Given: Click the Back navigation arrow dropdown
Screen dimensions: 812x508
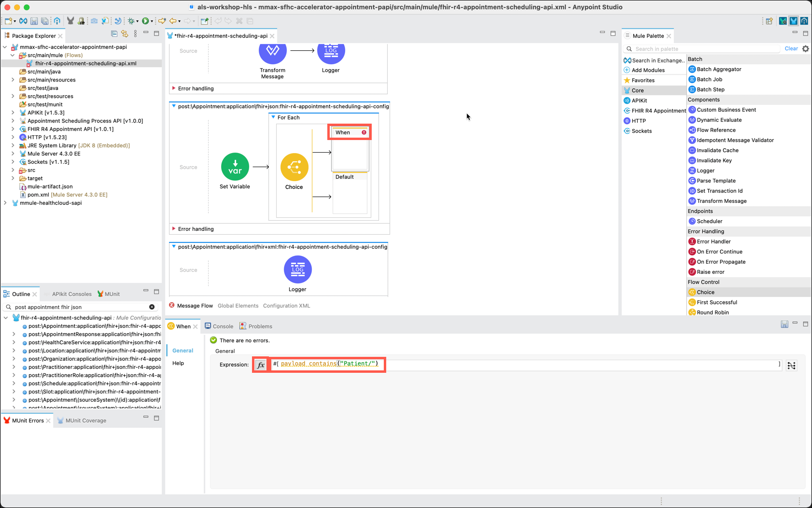Looking at the screenshot, I should [180, 21].
